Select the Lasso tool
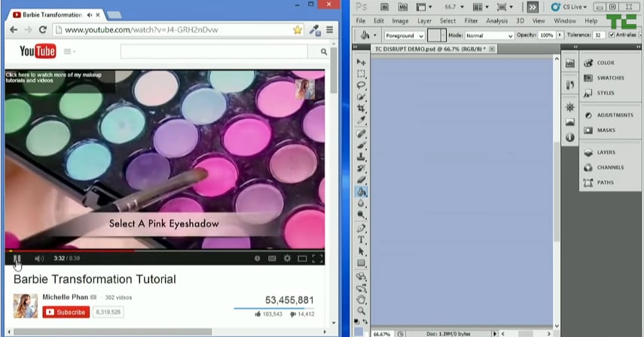644x337 pixels. [x=361, y=85]
